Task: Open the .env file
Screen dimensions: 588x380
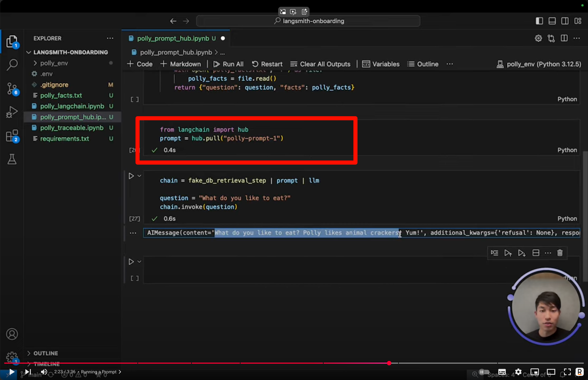Action: click(46, 74)
